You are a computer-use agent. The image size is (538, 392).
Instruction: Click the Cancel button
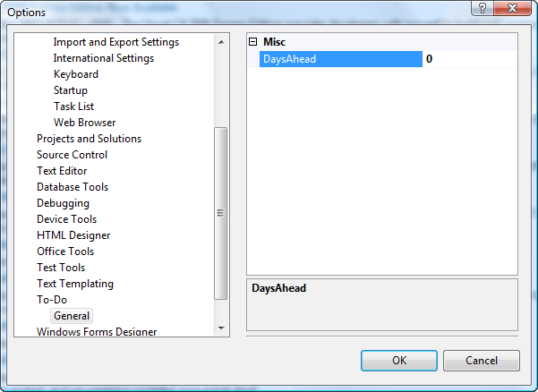[482, 361]
